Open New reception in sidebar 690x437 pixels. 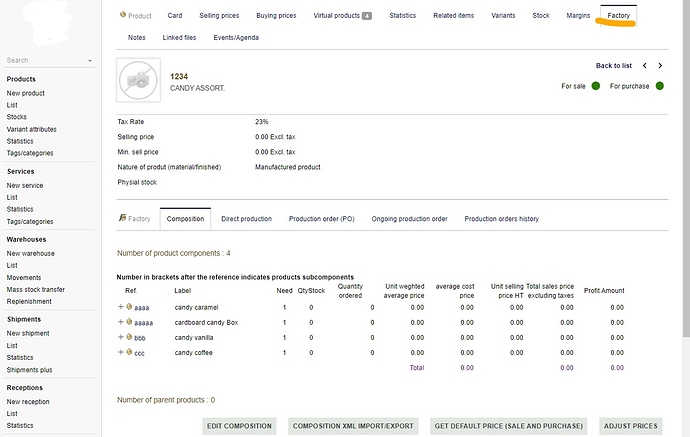click(x=28, y=402)
